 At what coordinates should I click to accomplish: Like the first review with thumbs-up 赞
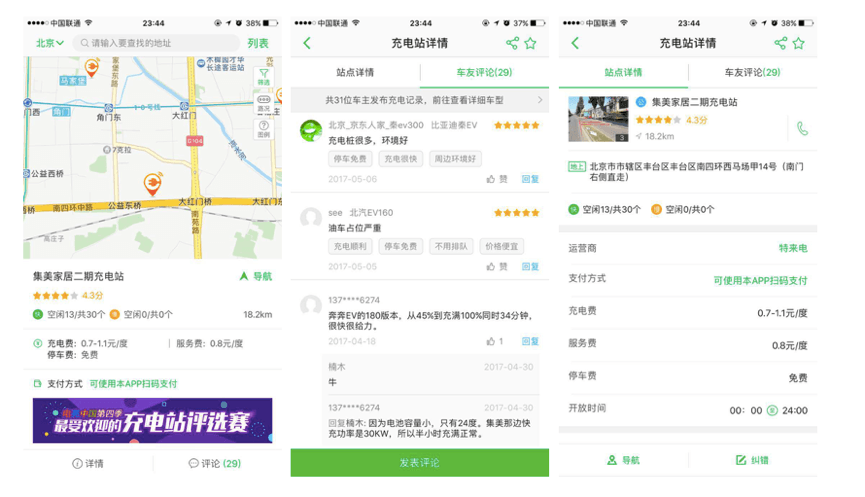pos(496,179)
